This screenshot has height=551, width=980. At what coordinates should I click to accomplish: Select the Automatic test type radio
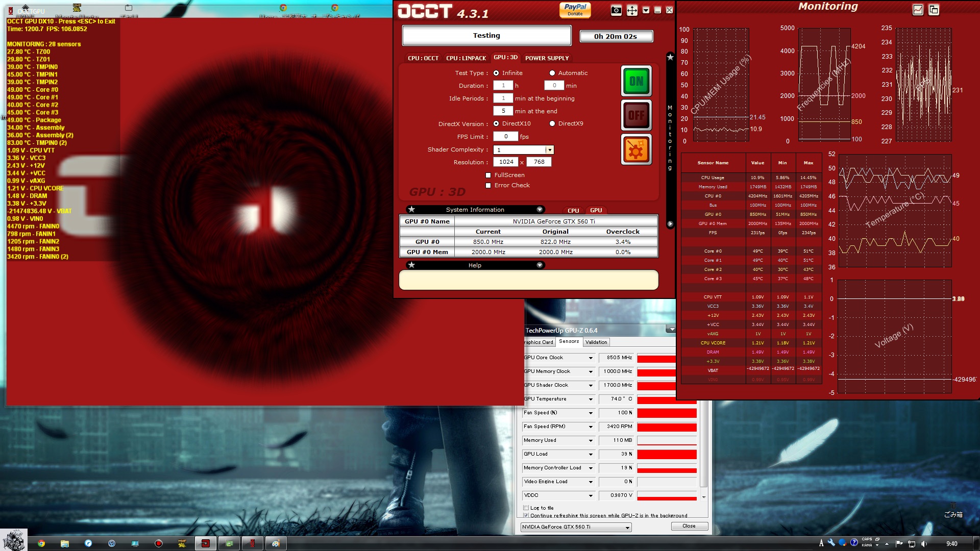coord(552,73)
